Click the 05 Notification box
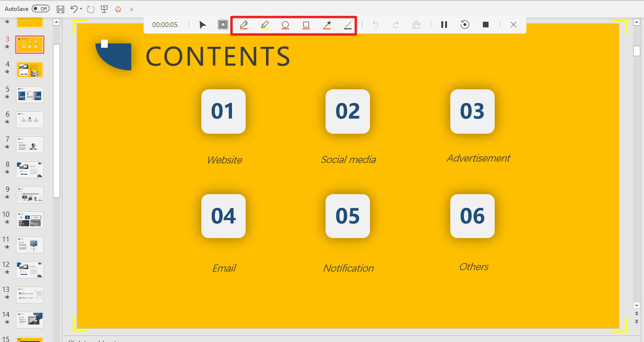 point(348,216)
